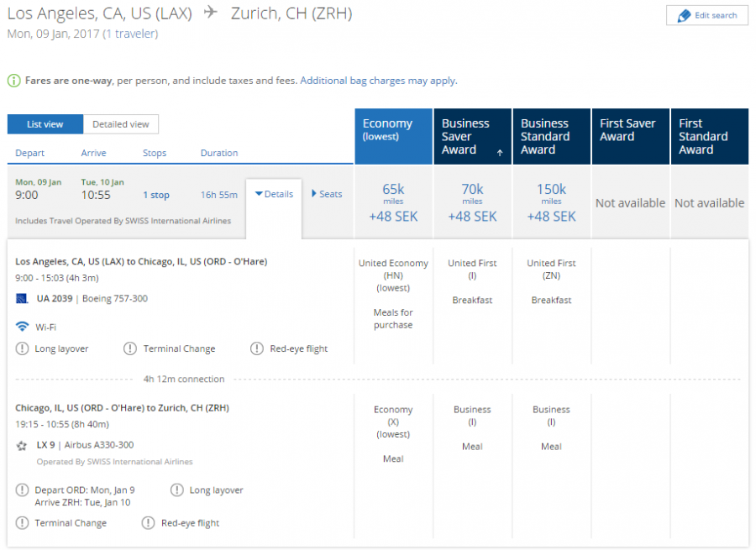756x550 pixels.
Task: Sort flights by Duration column
Action: (219, 153)
